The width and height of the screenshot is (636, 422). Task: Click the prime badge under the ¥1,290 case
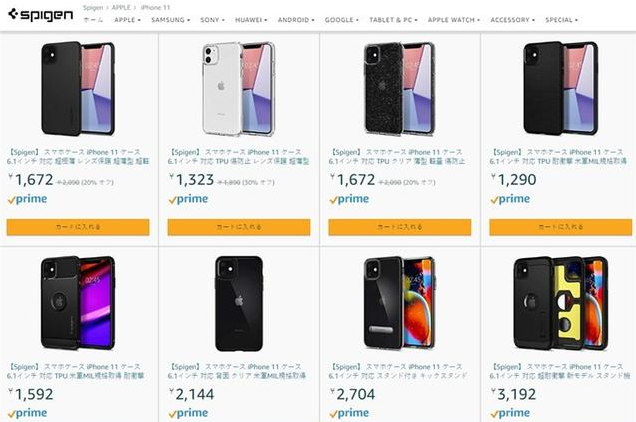point(510,199)
